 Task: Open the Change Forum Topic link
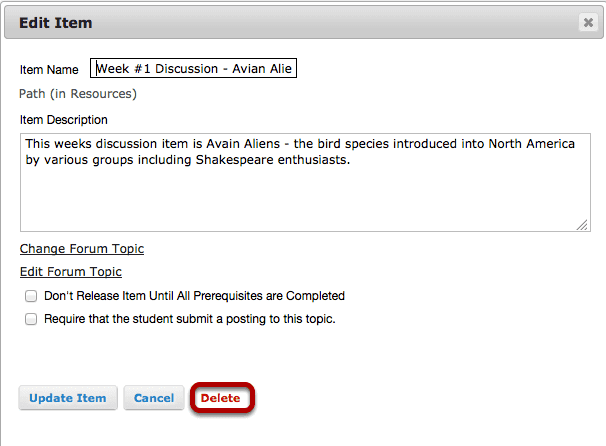(82, 249)
